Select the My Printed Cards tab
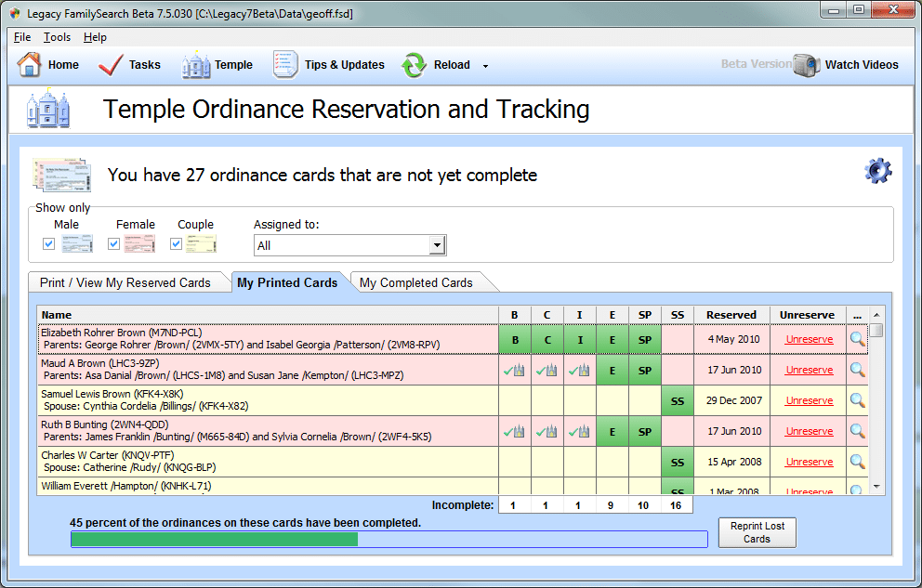922x588 pixels. (x=287, y=282)
